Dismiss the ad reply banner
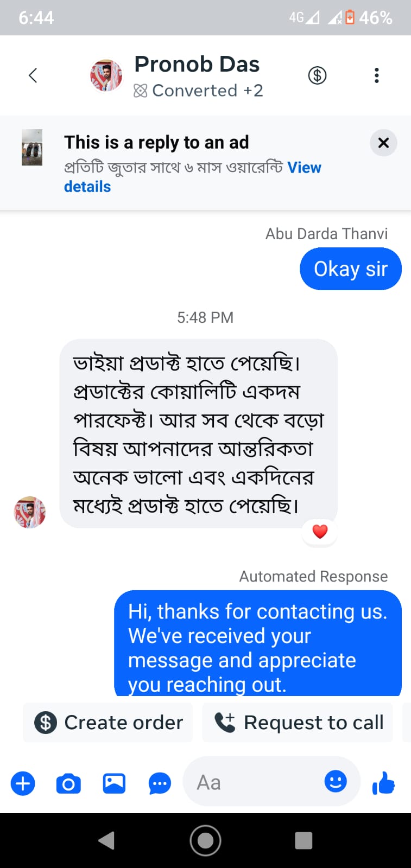The image size is (411, 868). click(383, 143)
